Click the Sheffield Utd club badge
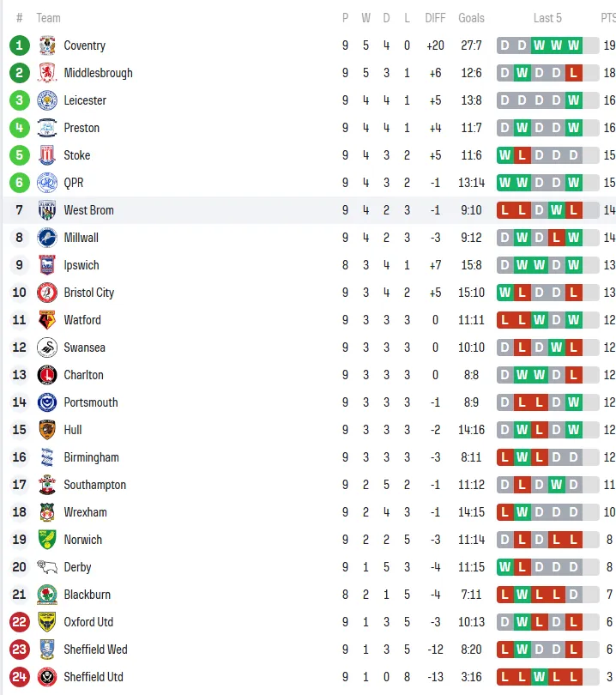This screenshot has width=616, height=695. [x=47, y=677]
